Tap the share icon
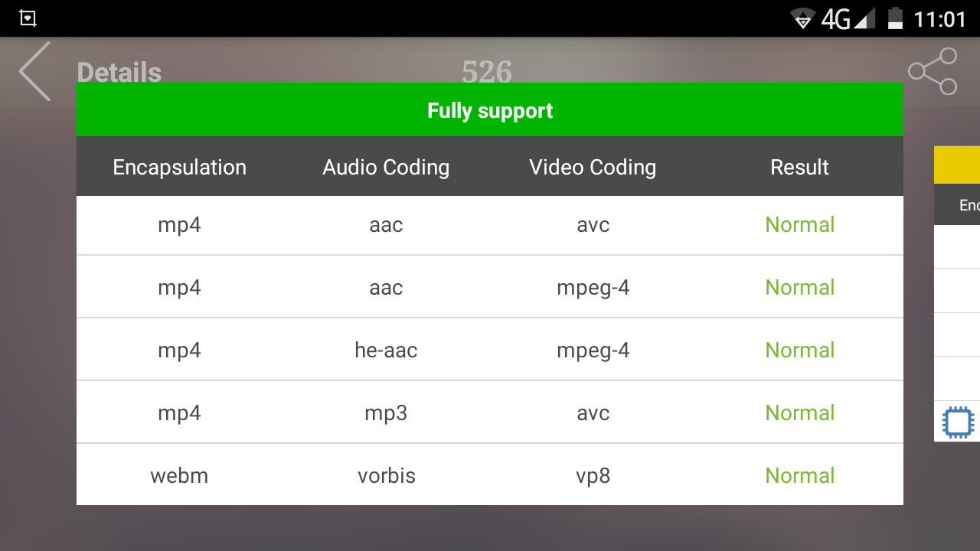This screenshot has width=980, height=551. (x=933, y=71)
